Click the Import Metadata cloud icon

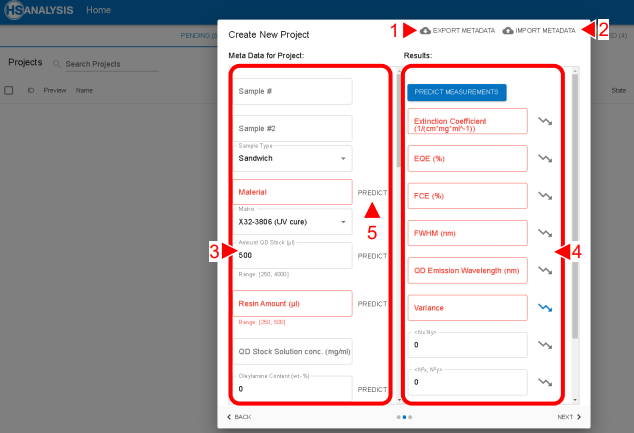(x=508, y=31)
